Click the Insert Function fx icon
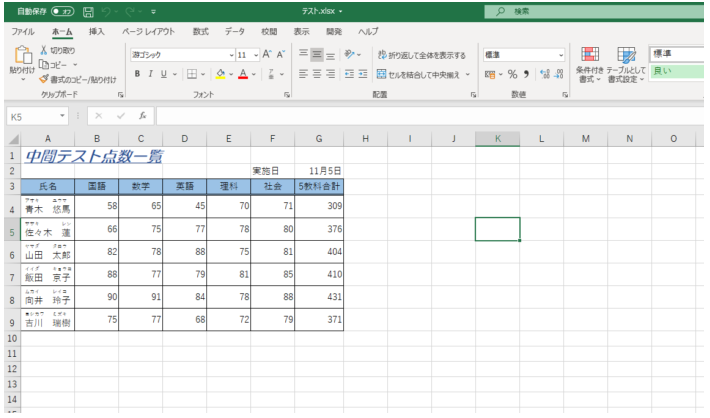Screen dimensions: 710x418 (x=144, y=116)
